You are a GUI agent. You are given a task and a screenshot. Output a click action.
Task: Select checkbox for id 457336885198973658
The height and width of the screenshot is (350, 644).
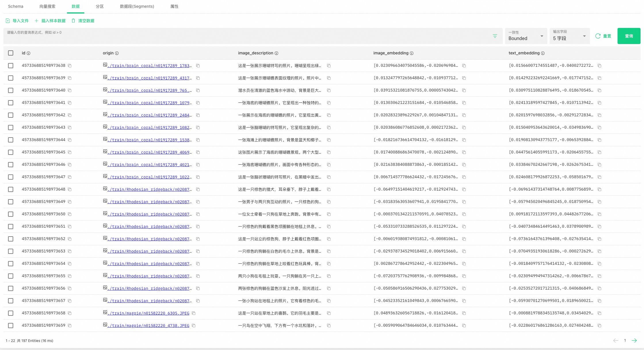point(11,313)
